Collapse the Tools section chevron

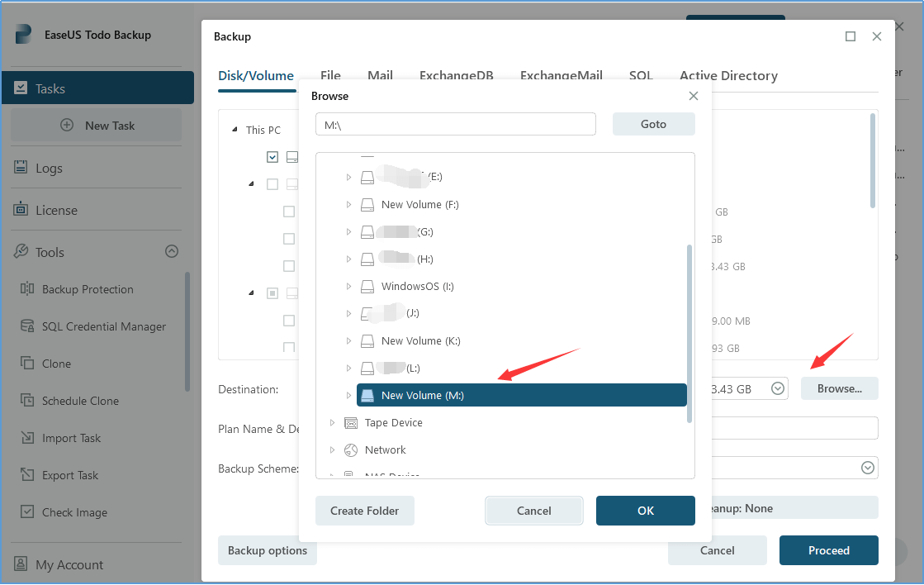172,251
